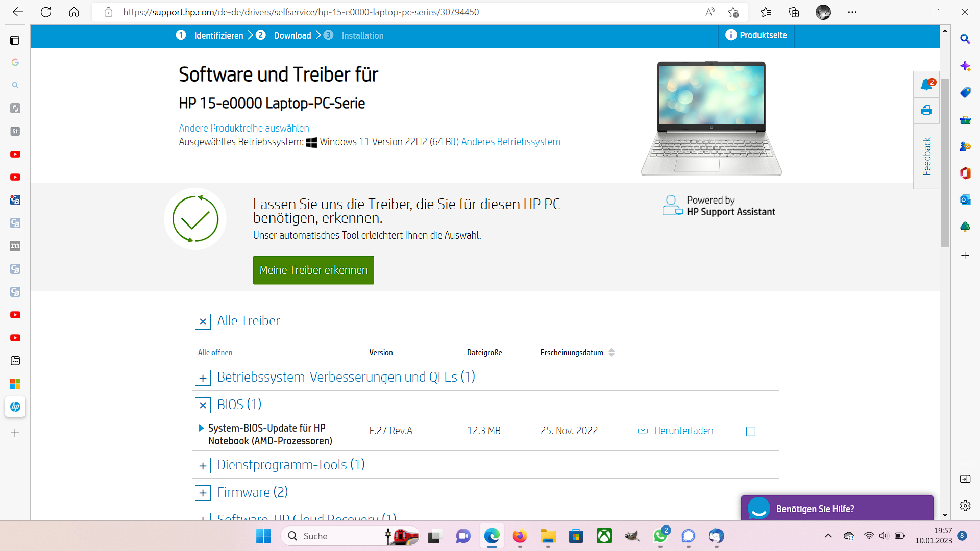
Task: Click the Herunterladen link for BIOS
Action: pos(683,431)
